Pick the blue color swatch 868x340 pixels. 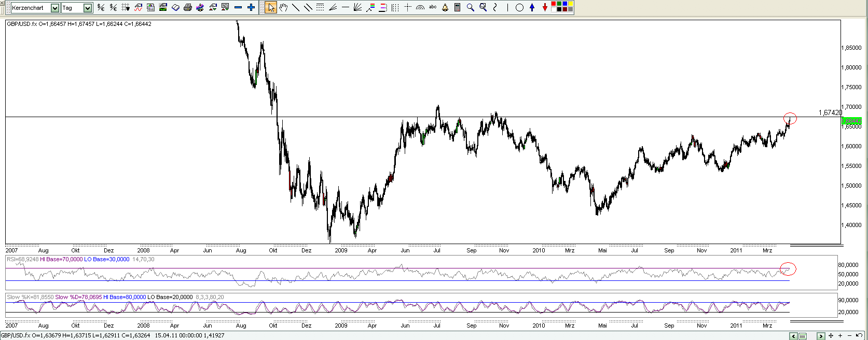(565, 4)
